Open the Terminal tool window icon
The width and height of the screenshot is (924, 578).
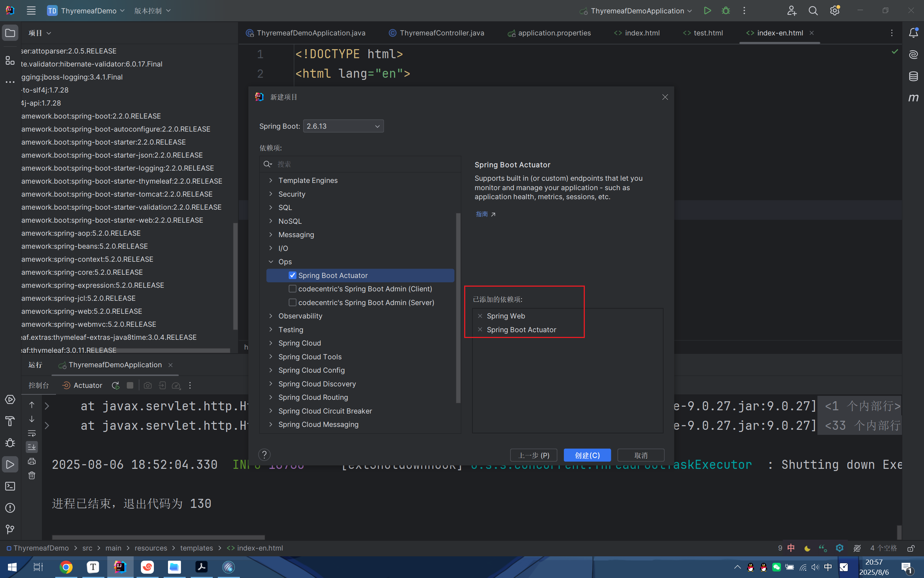click(10, 486)
